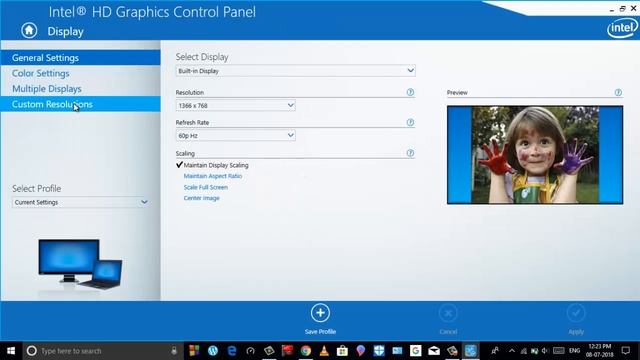
Task: Show hidden system tray icons
Action: tap(512, 351)
